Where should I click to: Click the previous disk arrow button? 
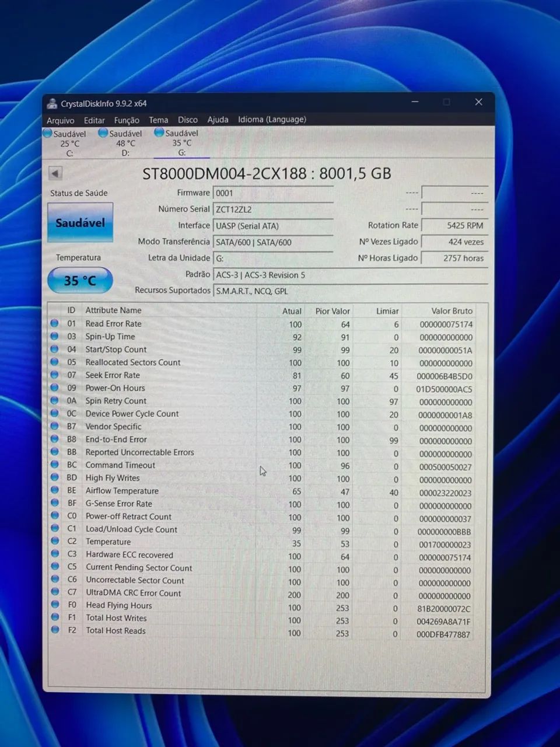[55, 173]
